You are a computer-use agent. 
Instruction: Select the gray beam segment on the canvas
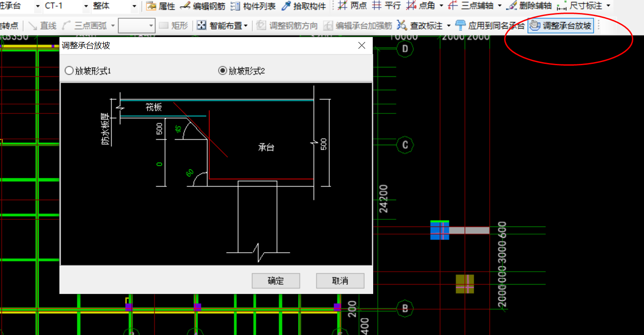coord(469,230)
